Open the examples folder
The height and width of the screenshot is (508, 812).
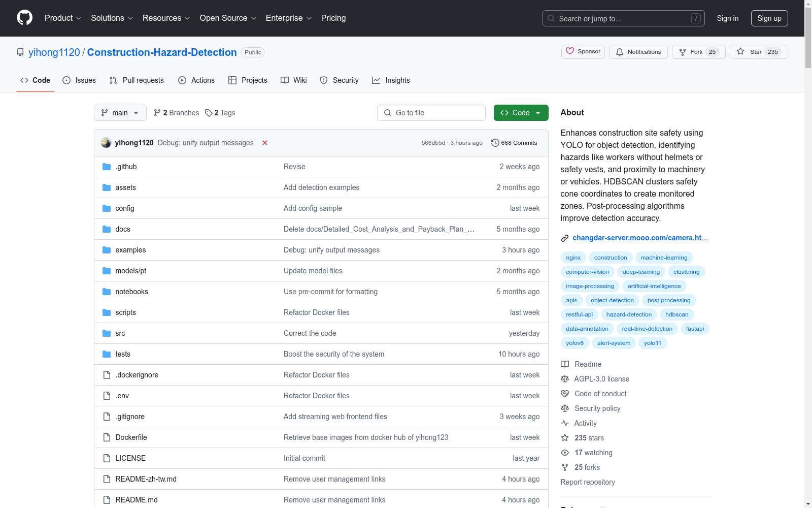130,250
